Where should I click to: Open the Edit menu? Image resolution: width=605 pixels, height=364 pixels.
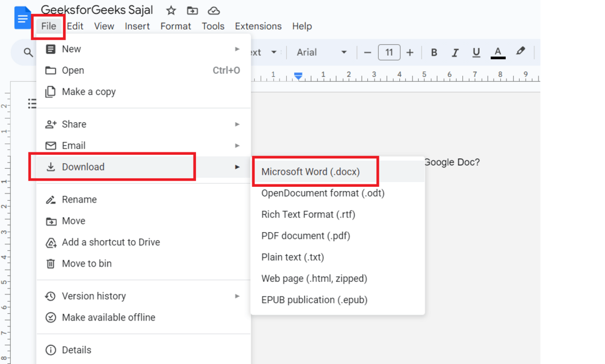[75, 26]
